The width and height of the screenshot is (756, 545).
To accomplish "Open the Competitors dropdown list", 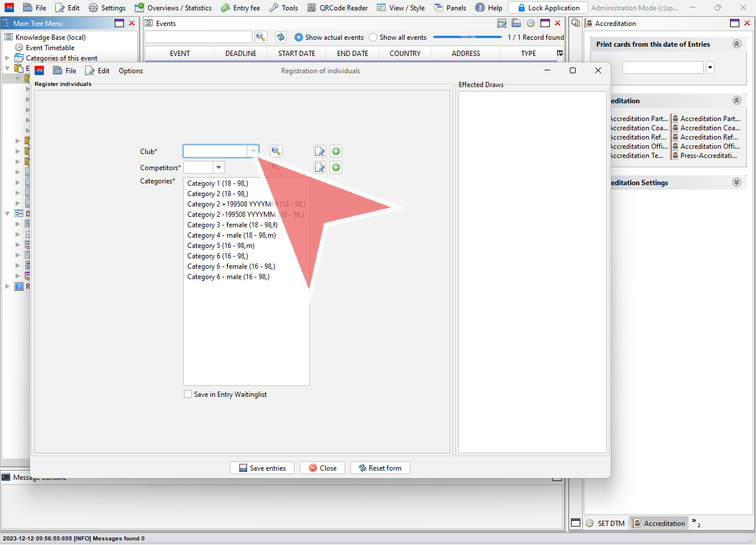I will (218, 167).
